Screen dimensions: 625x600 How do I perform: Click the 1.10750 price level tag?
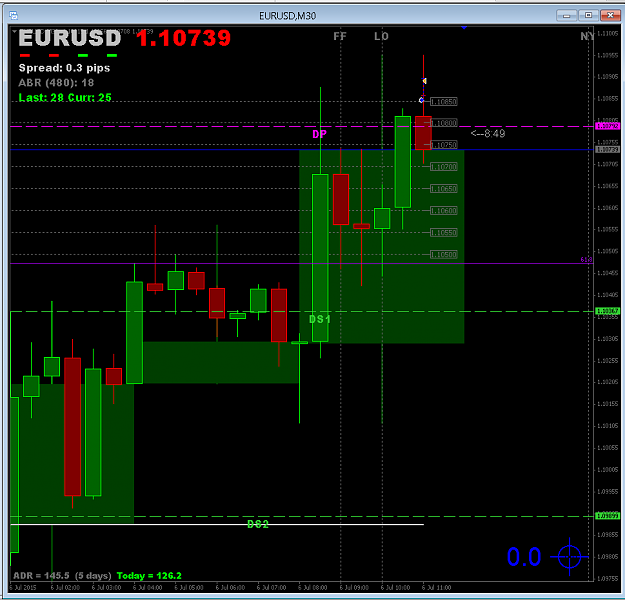tap(444, 145)
